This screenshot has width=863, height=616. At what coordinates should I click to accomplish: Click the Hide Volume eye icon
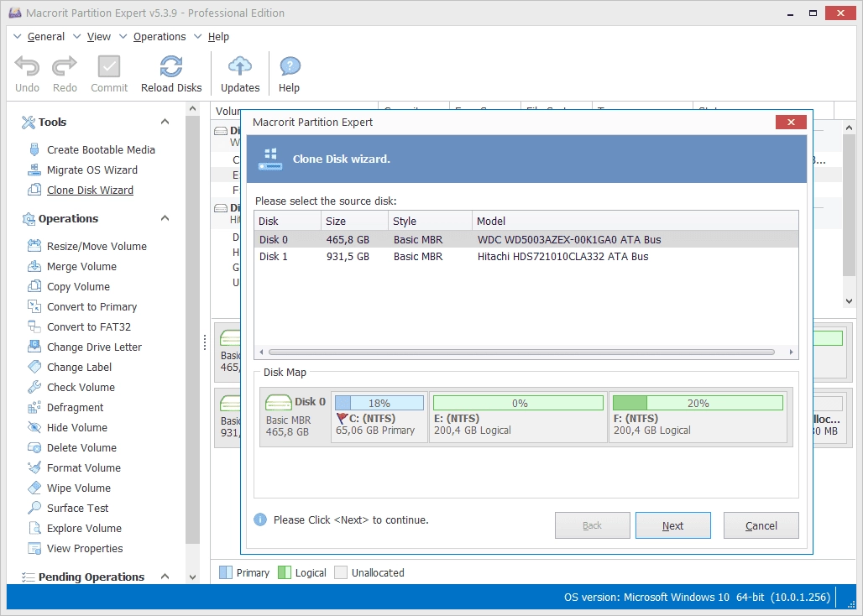(x=34, y=427)
